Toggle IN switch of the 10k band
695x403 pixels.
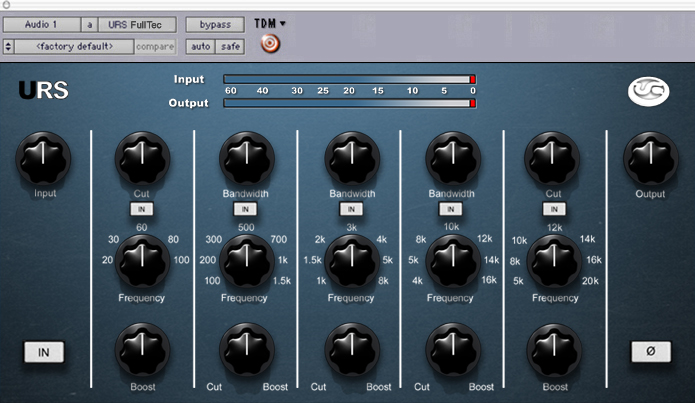(450, 209)
